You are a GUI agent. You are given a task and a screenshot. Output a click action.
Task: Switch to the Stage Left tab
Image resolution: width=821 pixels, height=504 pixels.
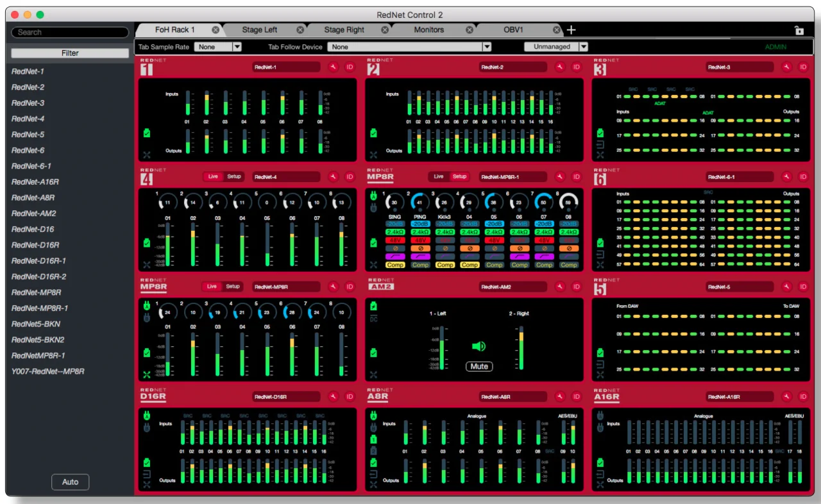click(260, 30)
